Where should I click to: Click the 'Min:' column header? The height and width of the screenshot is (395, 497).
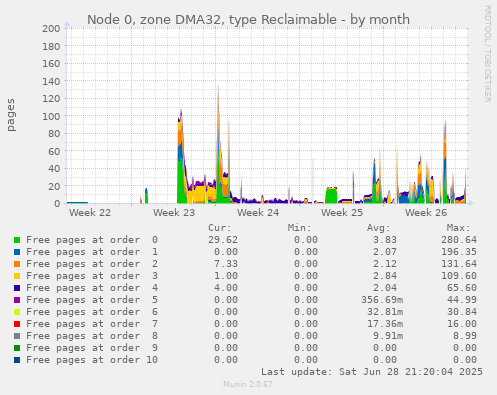[x=300, y=228]
